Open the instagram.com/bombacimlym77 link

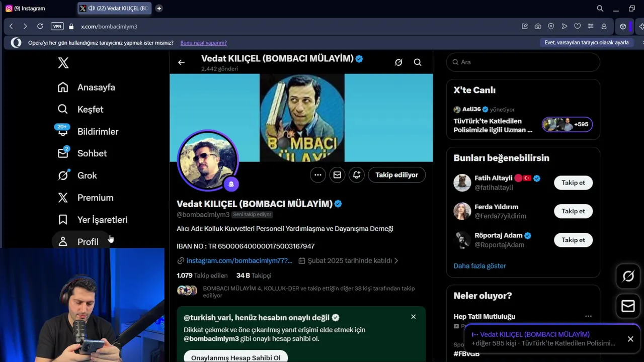point(239,260)
